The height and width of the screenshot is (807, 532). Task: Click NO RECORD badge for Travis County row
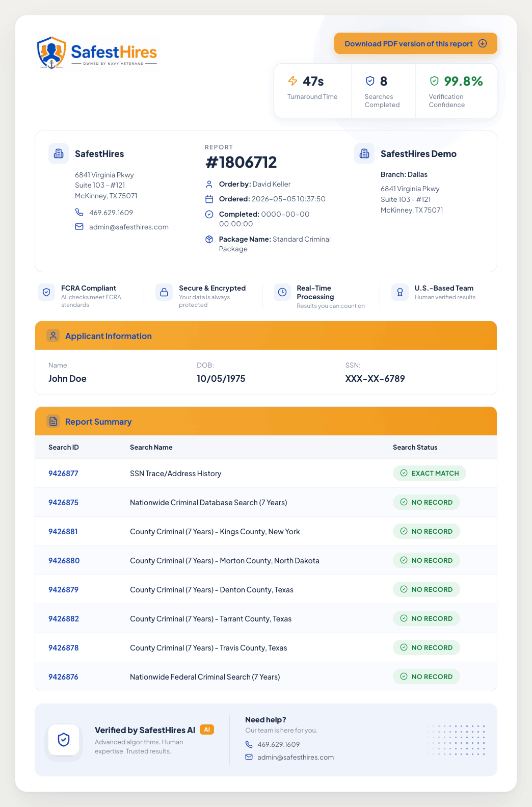(427, 647)
